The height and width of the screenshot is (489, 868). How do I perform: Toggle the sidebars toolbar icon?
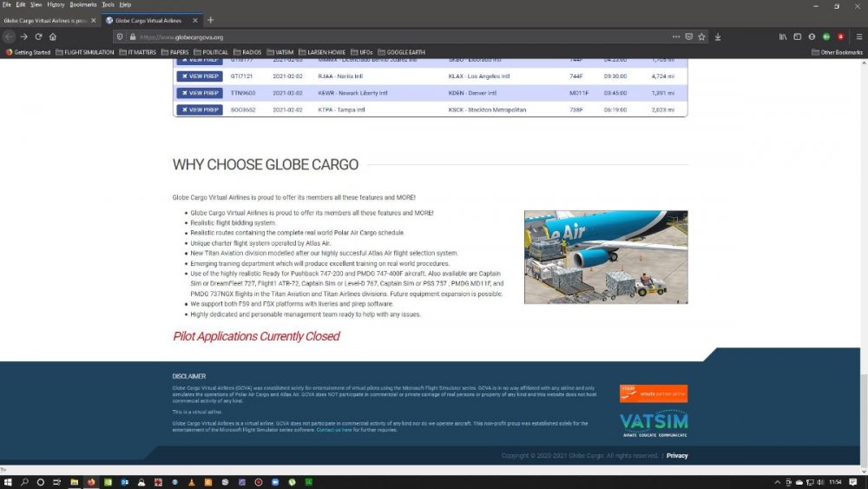pyautogui.click(x=797, y=36)
